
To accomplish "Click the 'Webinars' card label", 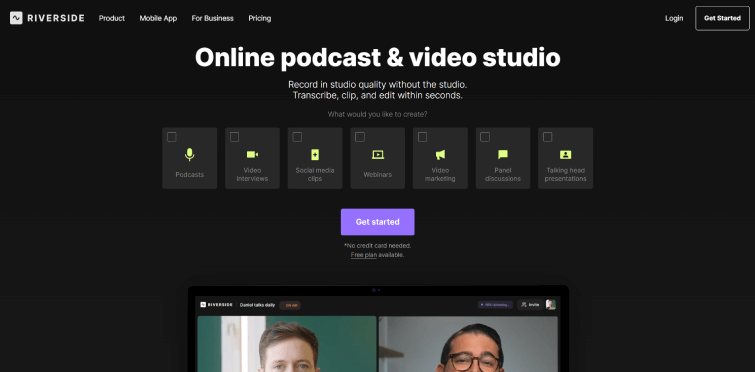I will (x=378, y=175).
